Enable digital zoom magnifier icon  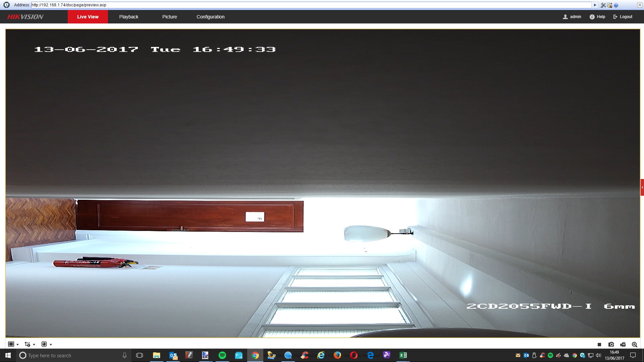tap(634, 344)
